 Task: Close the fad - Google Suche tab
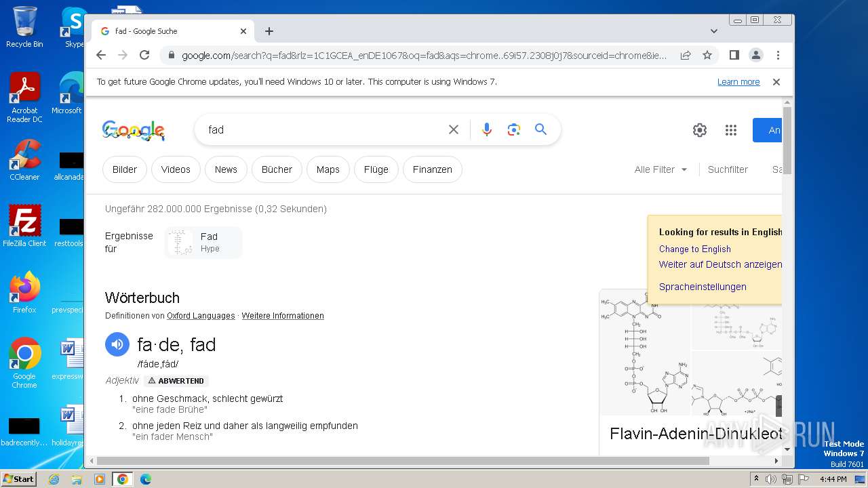click(x=243, y=31)
